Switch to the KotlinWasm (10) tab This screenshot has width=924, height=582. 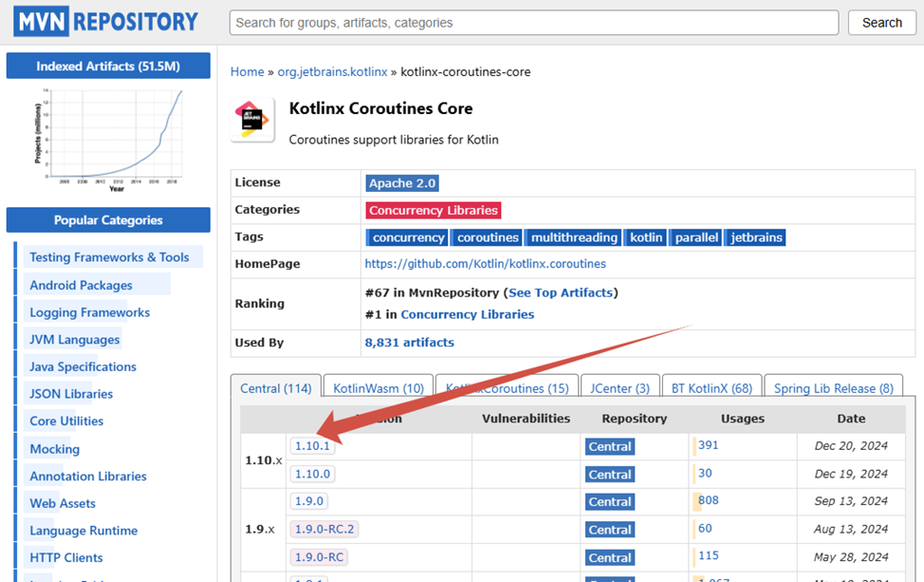coord(379,388)
